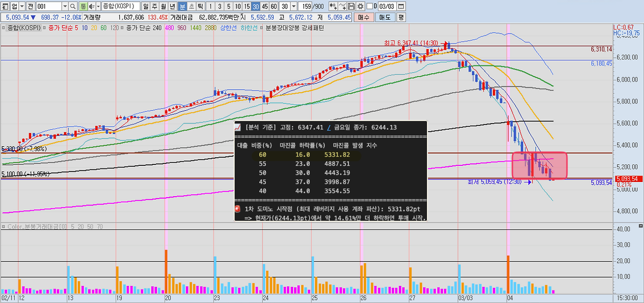The width and height of the screenshot is (644, 303).
Task: Click the 상한선 upper band legend
Action: click(x=229, y=28)
